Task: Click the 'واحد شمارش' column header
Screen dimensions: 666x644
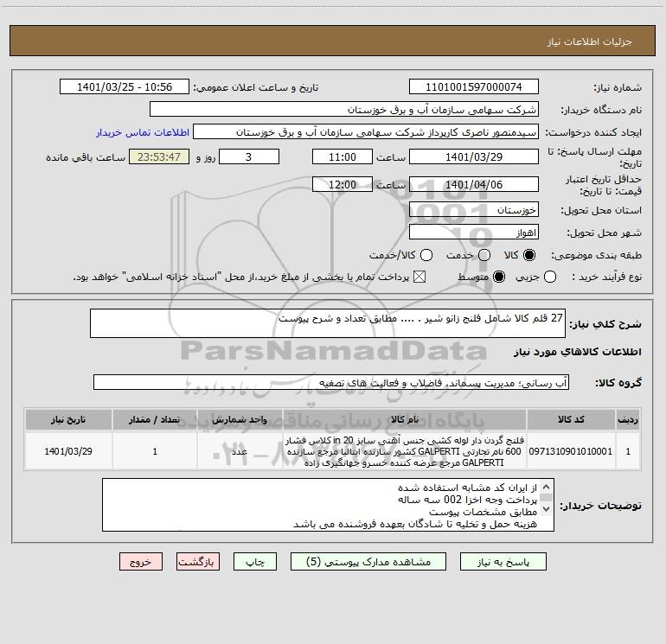Action: [x=240, y=419]
